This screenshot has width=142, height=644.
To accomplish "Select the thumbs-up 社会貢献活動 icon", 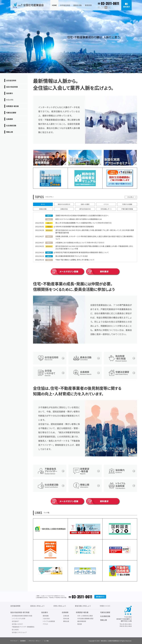I will [x=41, y=486].
